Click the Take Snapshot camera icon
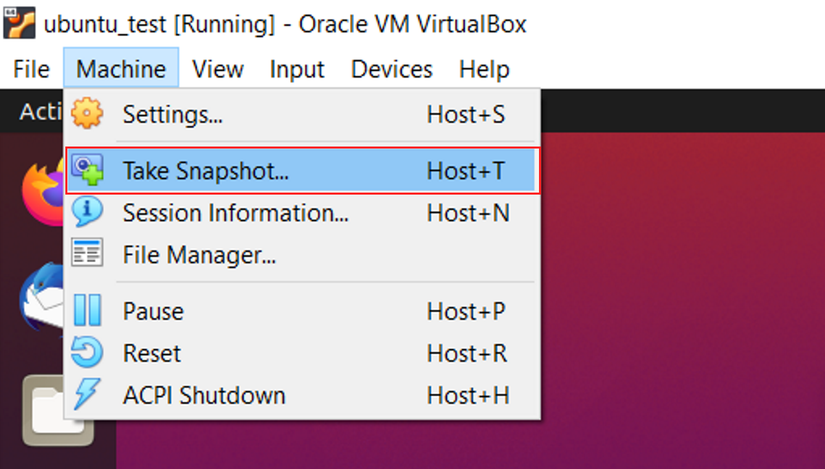 point(88,171)
